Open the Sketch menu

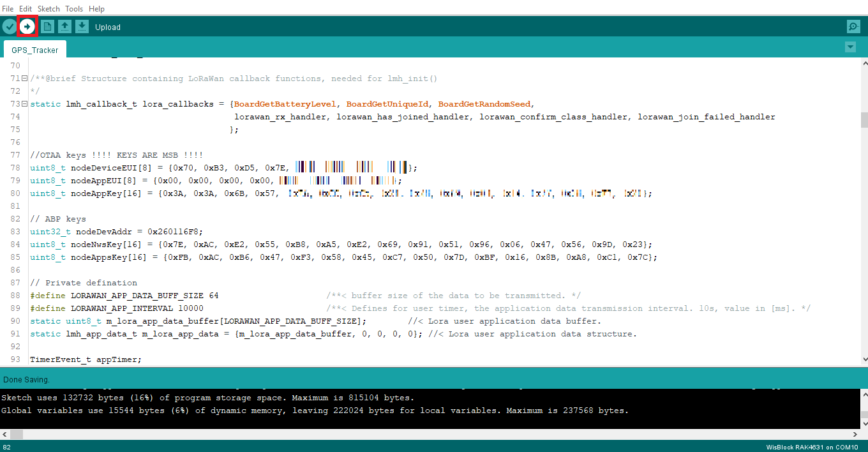(x=49, y=9)
